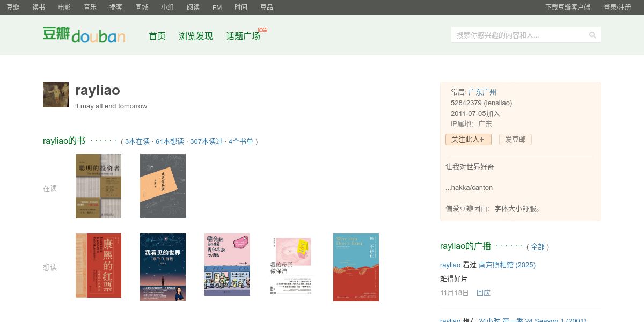Click rayliao name in first broadcast
The height and width of the screenshot is (322, 644).
click(450, 265)
